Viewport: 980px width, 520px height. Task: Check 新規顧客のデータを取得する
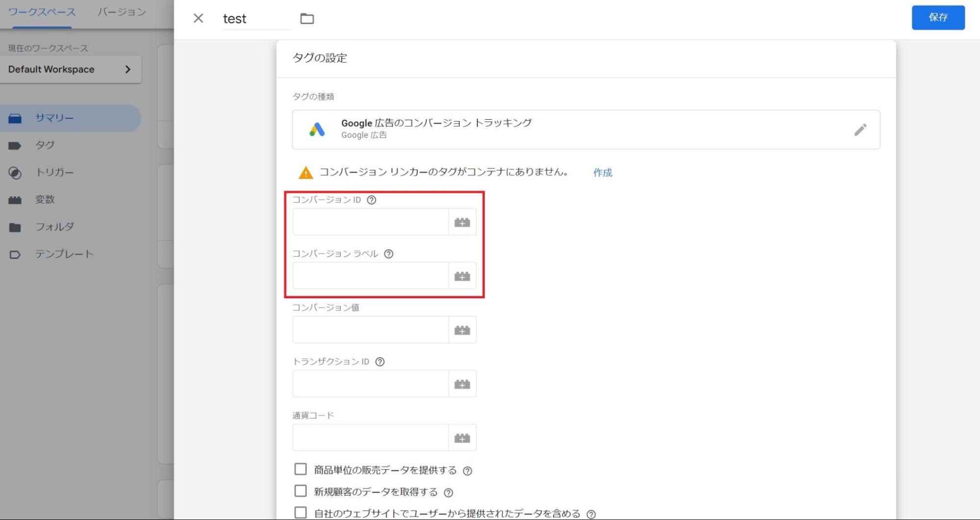[300, 491]
